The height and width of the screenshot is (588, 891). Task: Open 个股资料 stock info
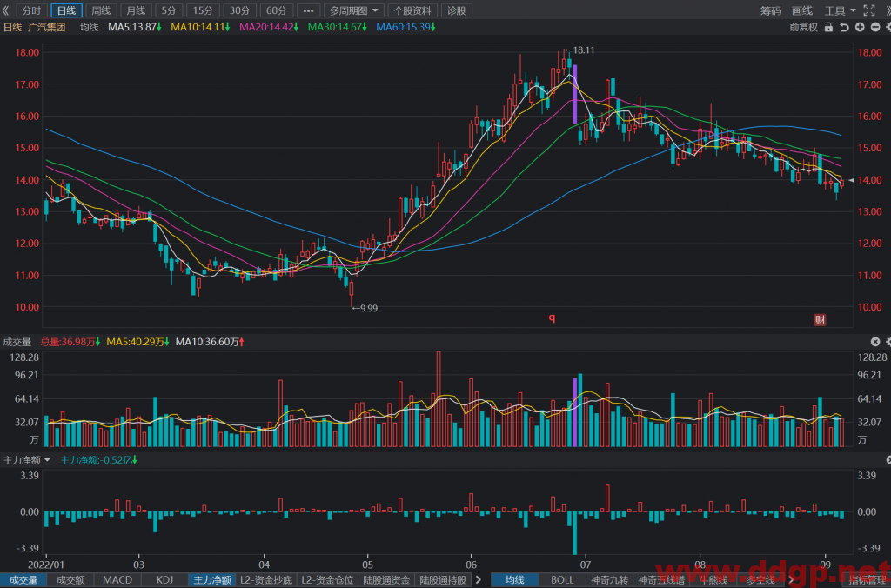point(412,10)
